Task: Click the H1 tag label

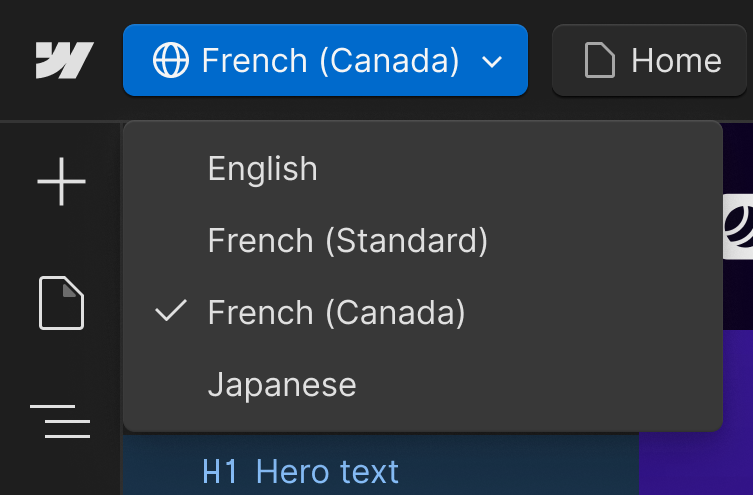Action: (220, 471)
